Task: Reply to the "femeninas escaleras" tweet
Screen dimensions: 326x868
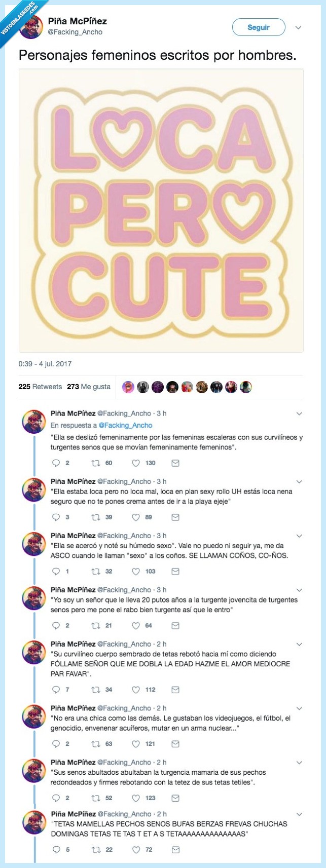Action: (x=57, y=463)
